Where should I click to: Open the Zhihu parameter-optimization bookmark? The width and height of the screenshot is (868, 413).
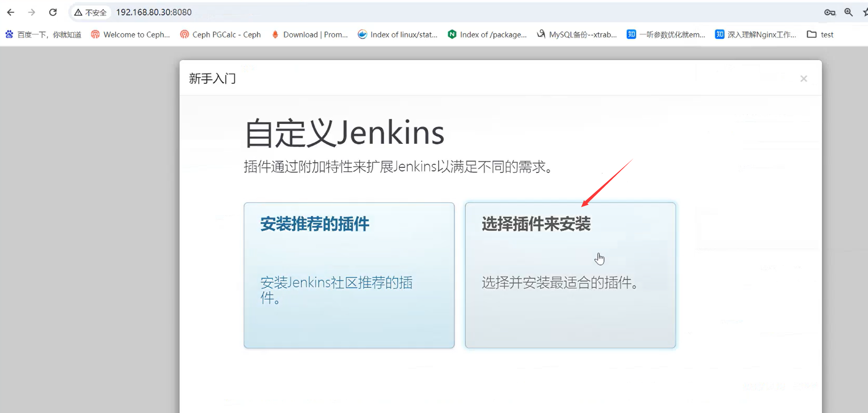666,35
